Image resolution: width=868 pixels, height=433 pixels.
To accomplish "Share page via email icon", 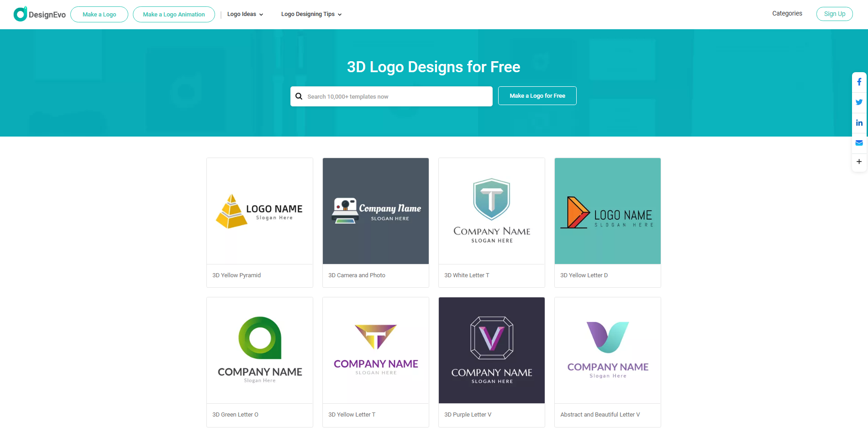I will point(859,143).
